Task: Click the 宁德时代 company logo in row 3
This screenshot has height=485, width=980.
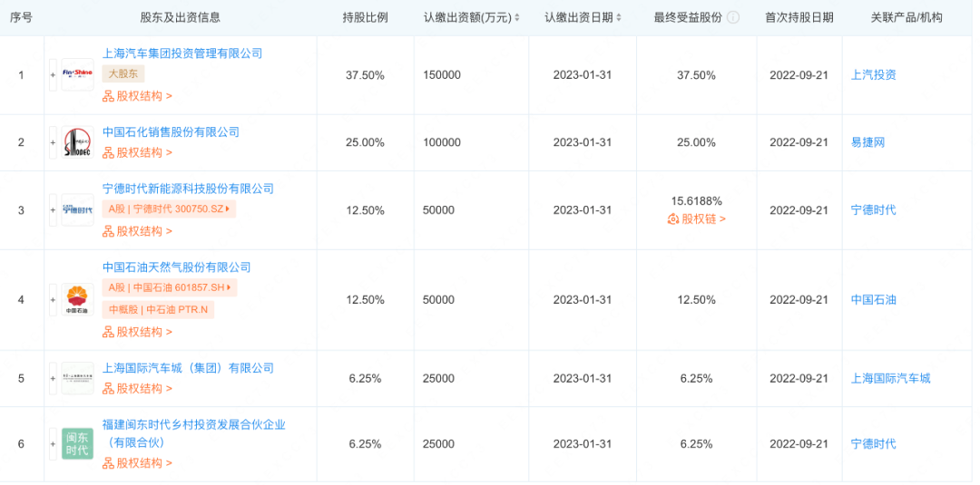Action: 77,210
